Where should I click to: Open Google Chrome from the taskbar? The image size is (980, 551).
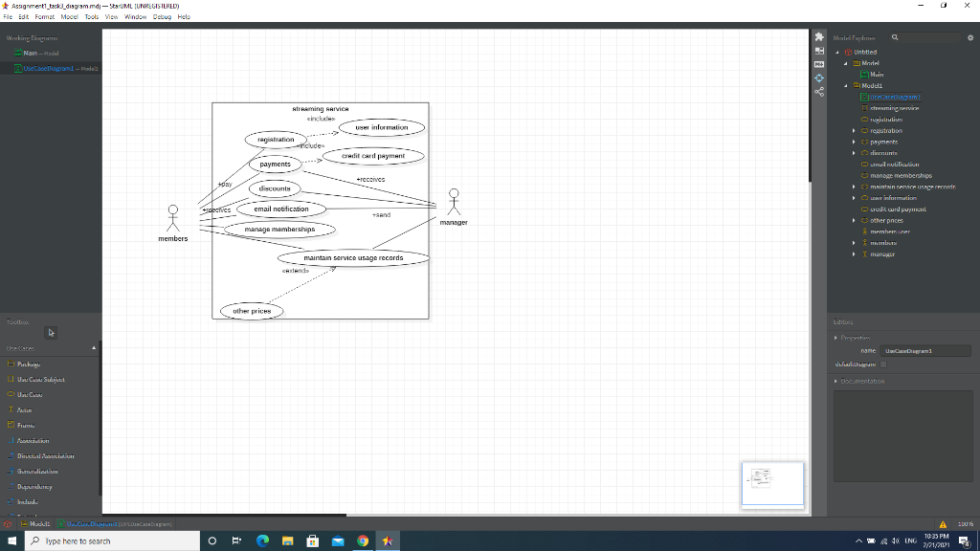(363, 540)
